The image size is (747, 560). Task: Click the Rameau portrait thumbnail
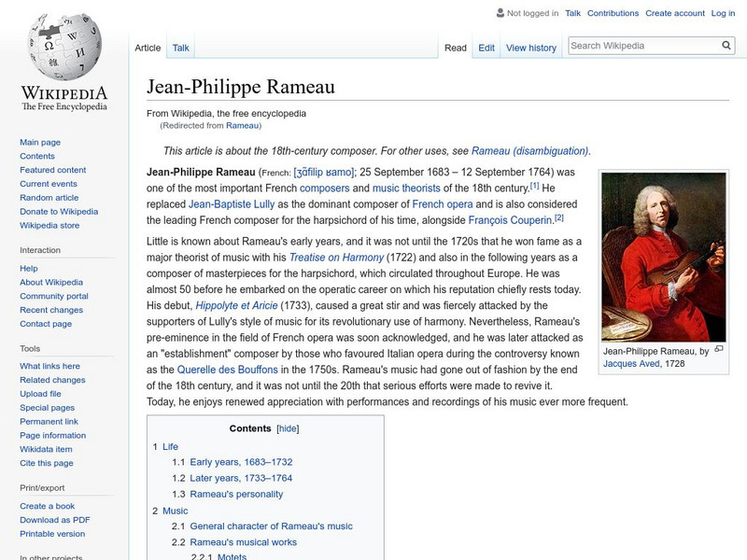tap(663, 258)
